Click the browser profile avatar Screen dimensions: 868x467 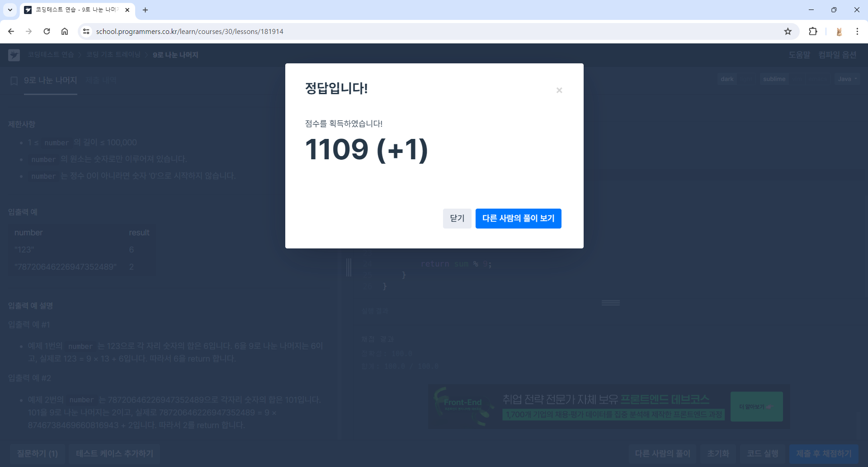click(x=839, y=31)
